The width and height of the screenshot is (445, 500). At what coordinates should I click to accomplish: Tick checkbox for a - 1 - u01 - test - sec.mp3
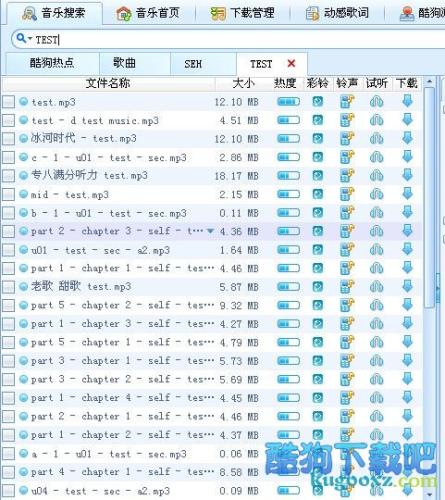click(8, 454)
